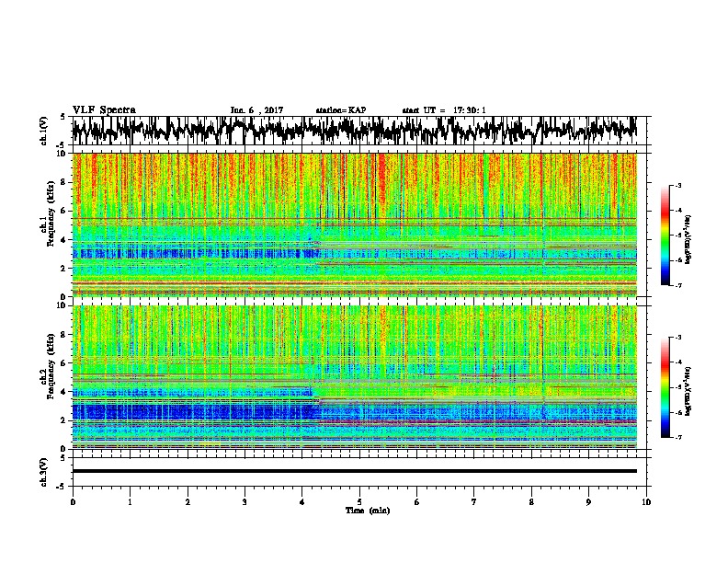728x563 pixels.
Task: Click the "2" tick on ch.1 frequency axis
Action: tap(65, 269)
